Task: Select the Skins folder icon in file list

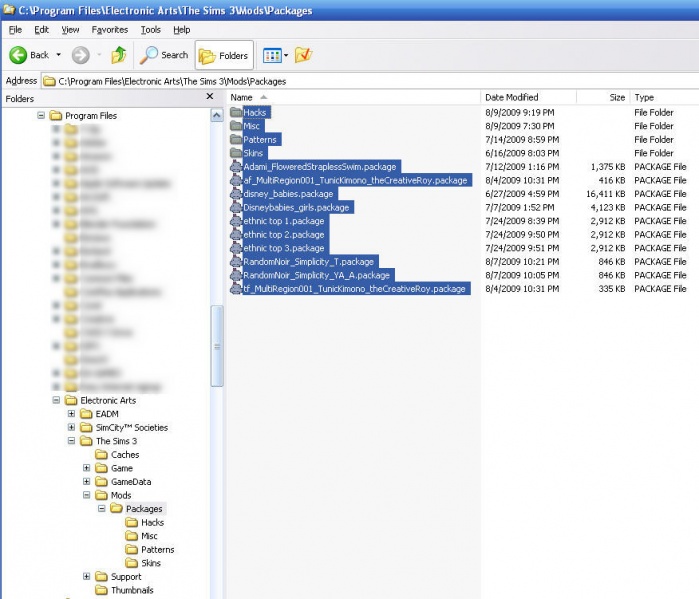Action: click(236, 153)
